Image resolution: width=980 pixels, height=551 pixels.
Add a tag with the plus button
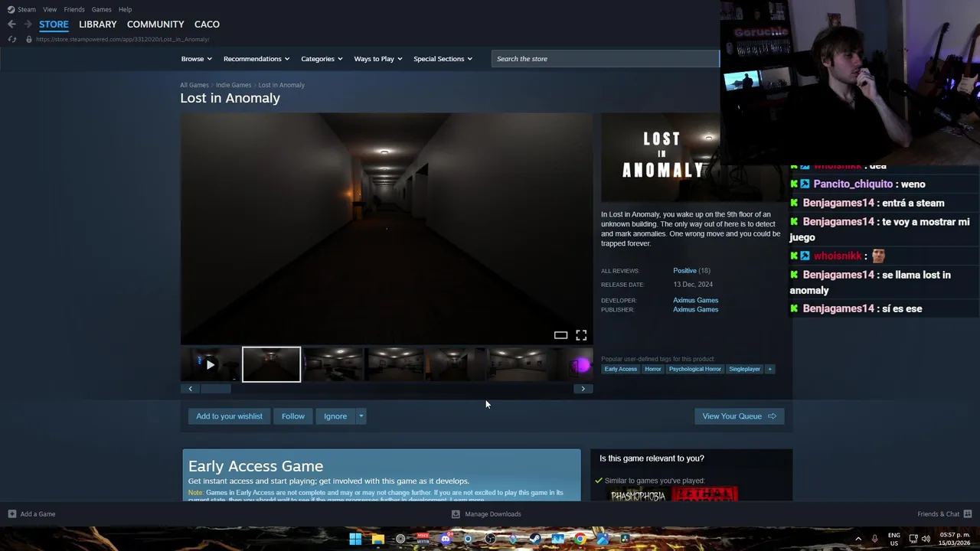coord(769,369)
